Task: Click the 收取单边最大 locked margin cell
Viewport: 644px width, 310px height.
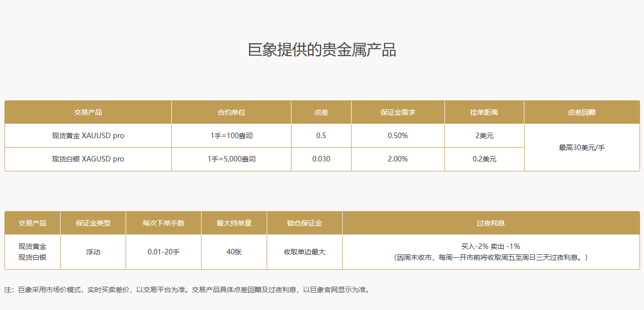Action: point(304,252)
